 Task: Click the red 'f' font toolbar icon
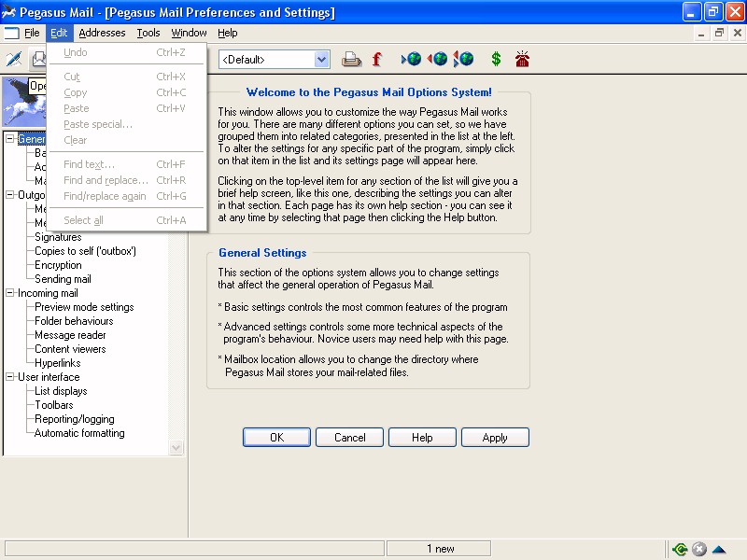tap(377, 59)
